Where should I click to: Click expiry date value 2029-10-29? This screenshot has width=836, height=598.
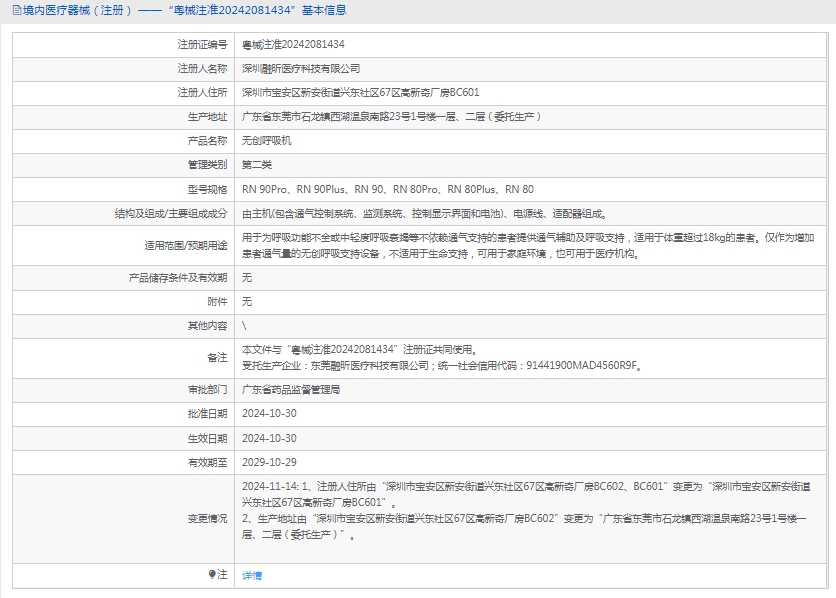pyautogui.click(x=269, y=462)
